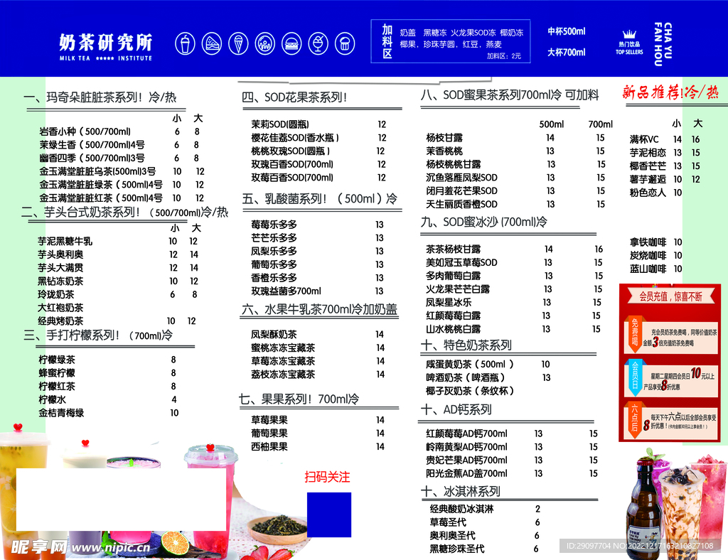
Task: Click the 加料区 toppings box
Action: click(450, 41)
